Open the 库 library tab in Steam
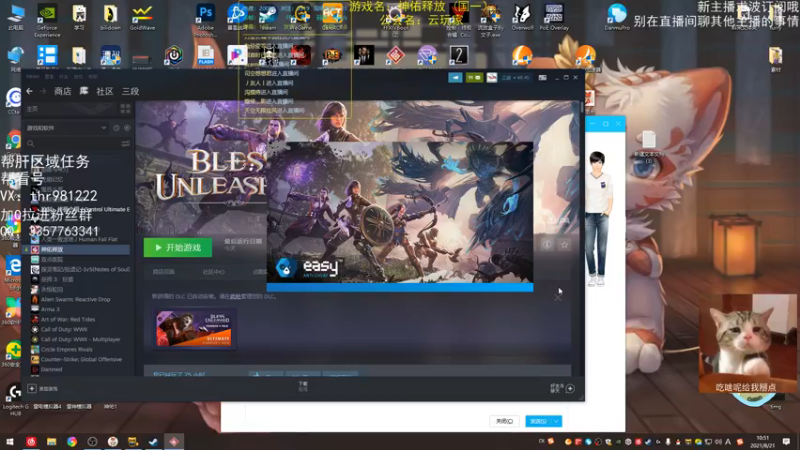The width and height of the screenshot is (800, 450). coord(84,91)
